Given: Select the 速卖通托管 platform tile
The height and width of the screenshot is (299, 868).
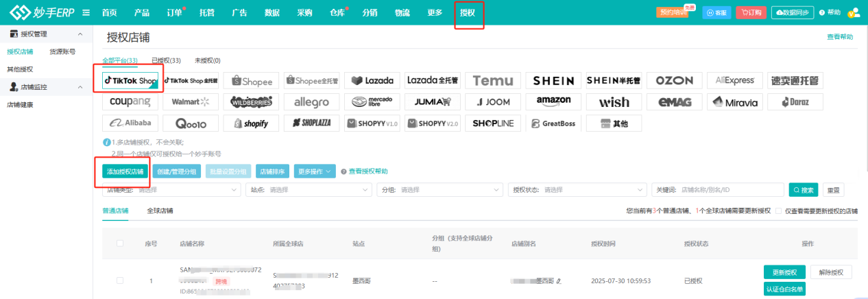Looking at the screenshot, I should coord(795,81).
